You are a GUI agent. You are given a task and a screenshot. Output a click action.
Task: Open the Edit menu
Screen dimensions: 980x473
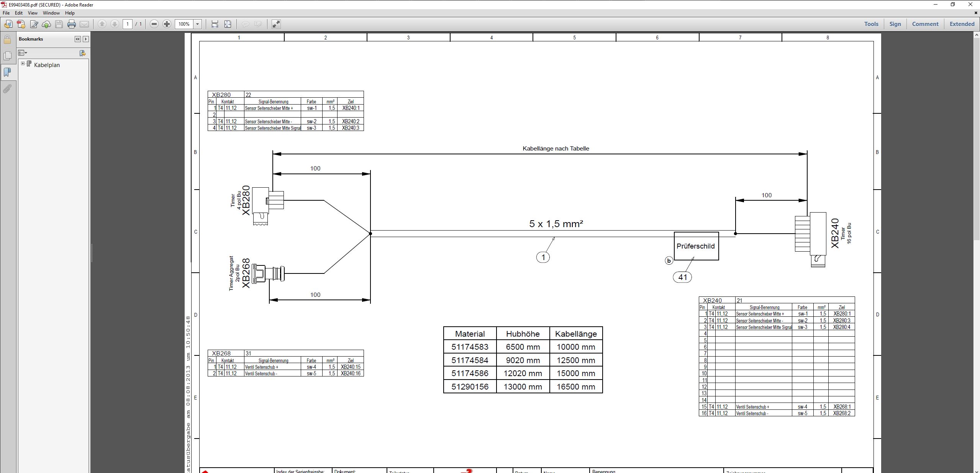pos(18,13)
